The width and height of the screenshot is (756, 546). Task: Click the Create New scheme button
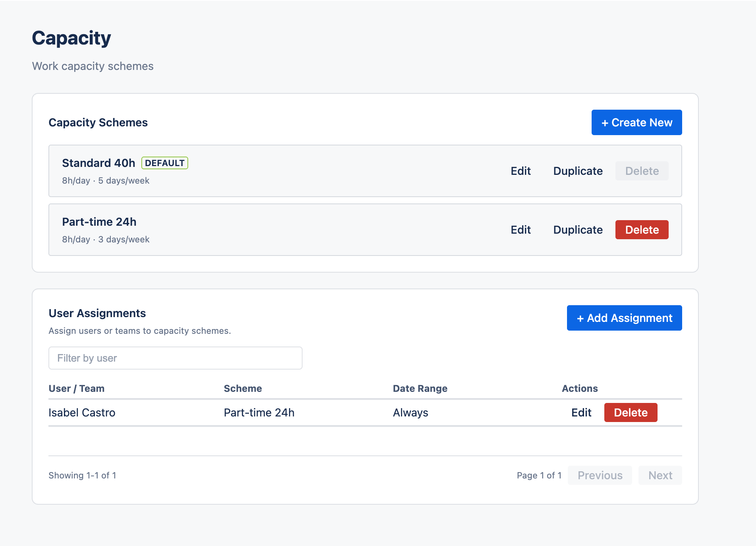coord(636,122)
